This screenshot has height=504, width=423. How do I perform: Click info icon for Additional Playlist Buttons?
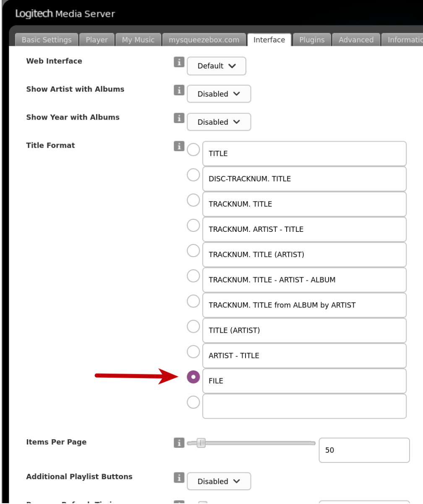(179, 478)
